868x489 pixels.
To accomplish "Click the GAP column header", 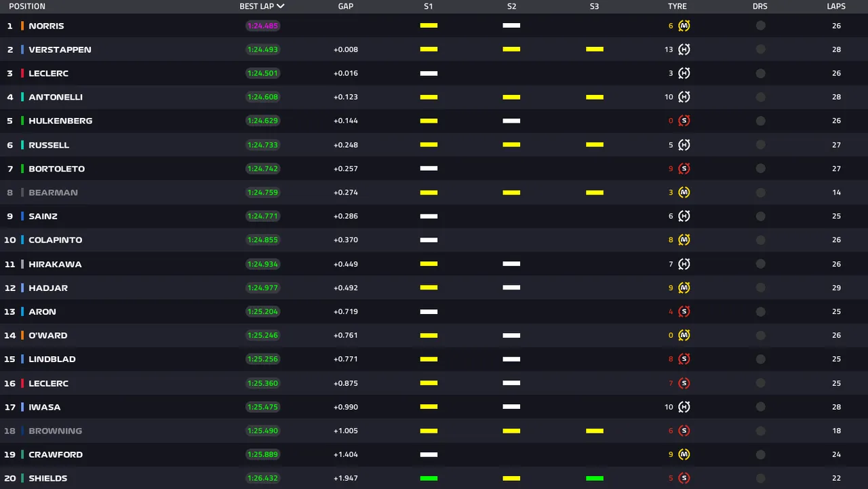I will point(345,6).
